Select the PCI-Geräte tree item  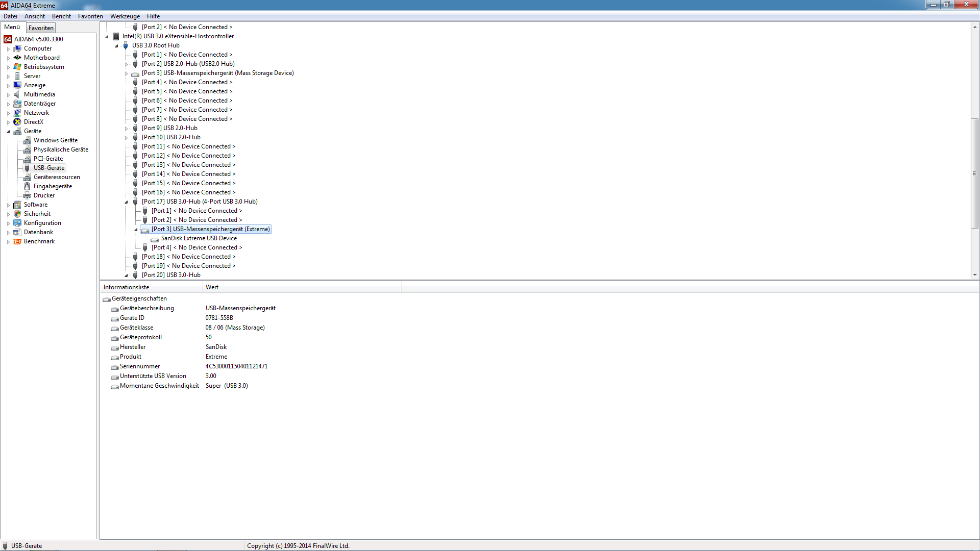pos(48,159)
